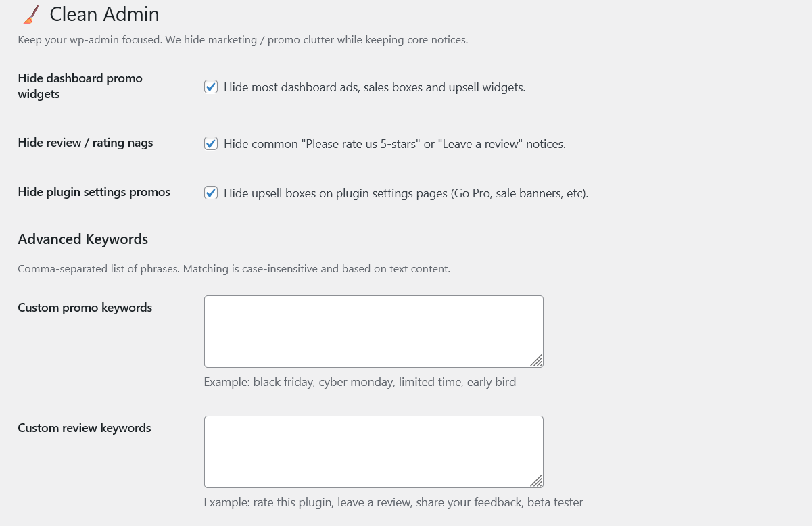812x526 pixels.
Task: Click the Advanced Keywords section heading
Action: (82, 239)
